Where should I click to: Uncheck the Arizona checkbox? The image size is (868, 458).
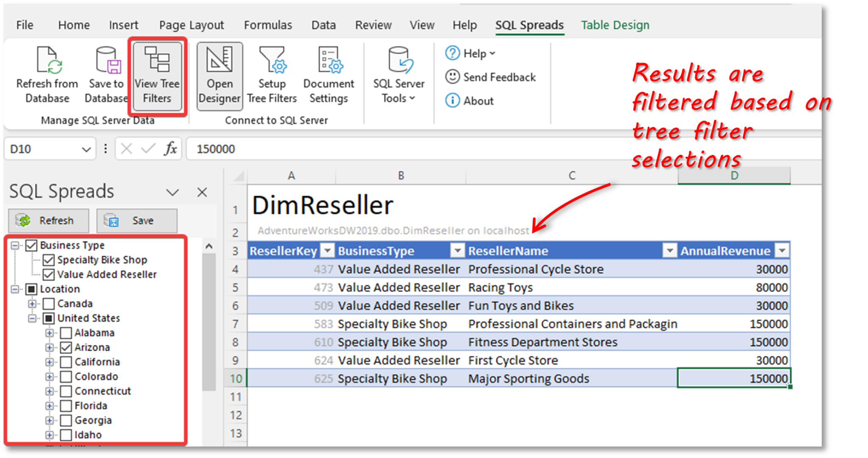click(x=66, y=348)
